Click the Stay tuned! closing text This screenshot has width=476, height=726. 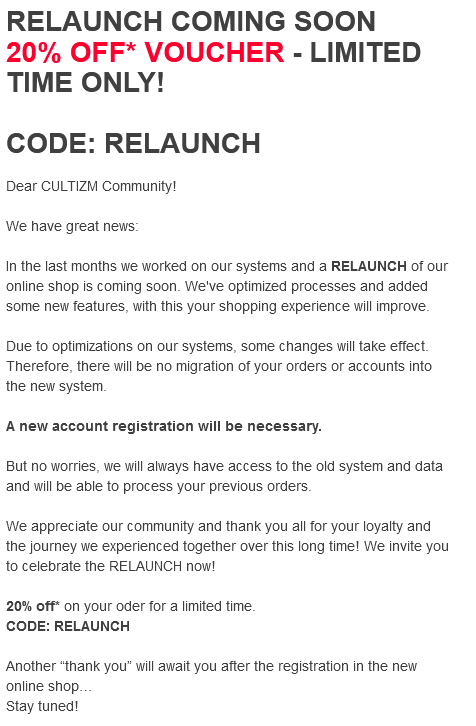click(42, 707)
